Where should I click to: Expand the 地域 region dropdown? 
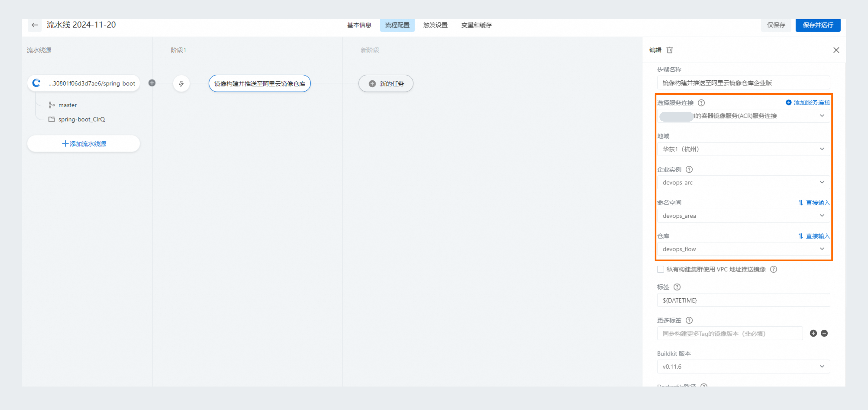click(743, 149)
